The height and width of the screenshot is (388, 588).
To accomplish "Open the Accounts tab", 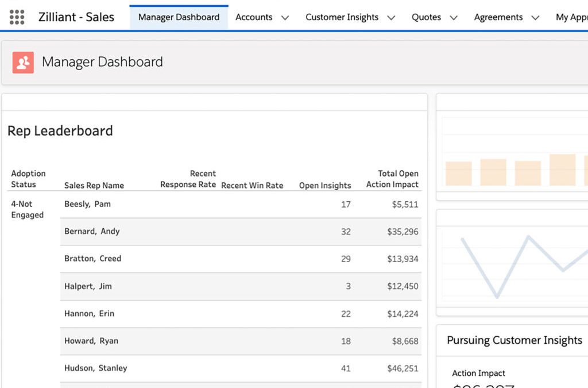I will coord(254,17).
